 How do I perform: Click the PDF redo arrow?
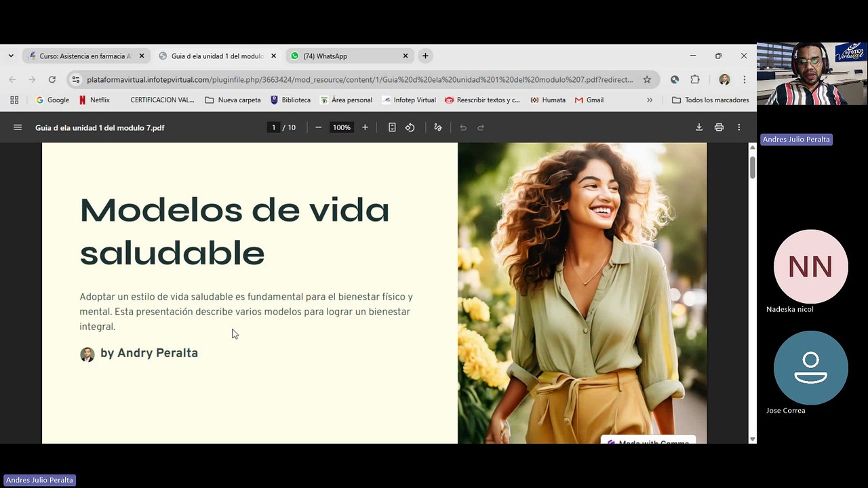[481, 127]
